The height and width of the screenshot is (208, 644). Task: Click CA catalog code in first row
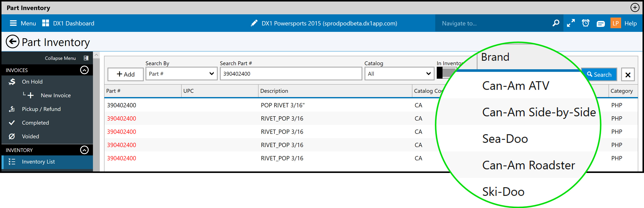point(418,105)
